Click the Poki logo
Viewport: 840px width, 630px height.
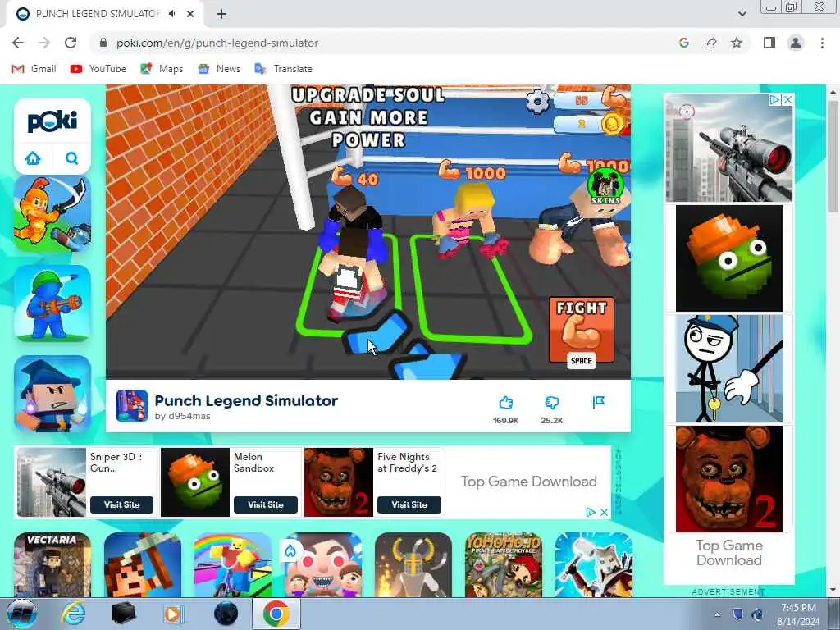click(52, 121)
